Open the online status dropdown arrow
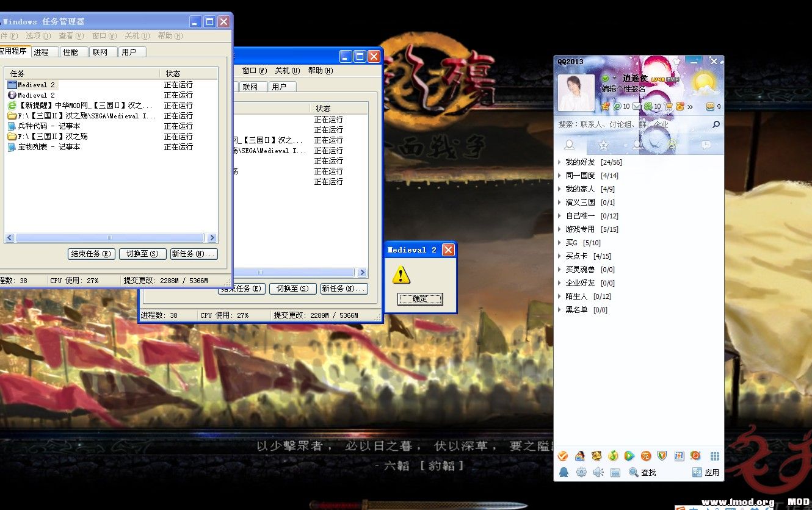812x510 pixels. (x=615, y=79)
